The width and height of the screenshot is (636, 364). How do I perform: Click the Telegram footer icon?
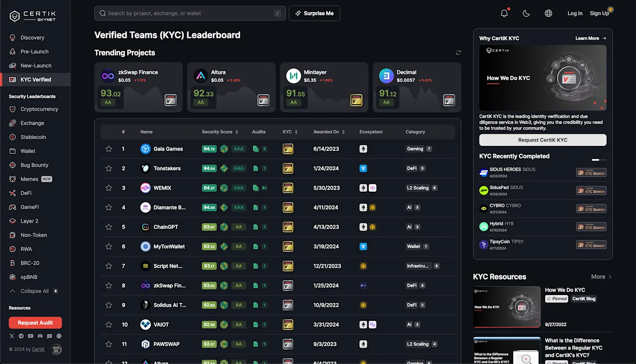(x=21, y=336)
